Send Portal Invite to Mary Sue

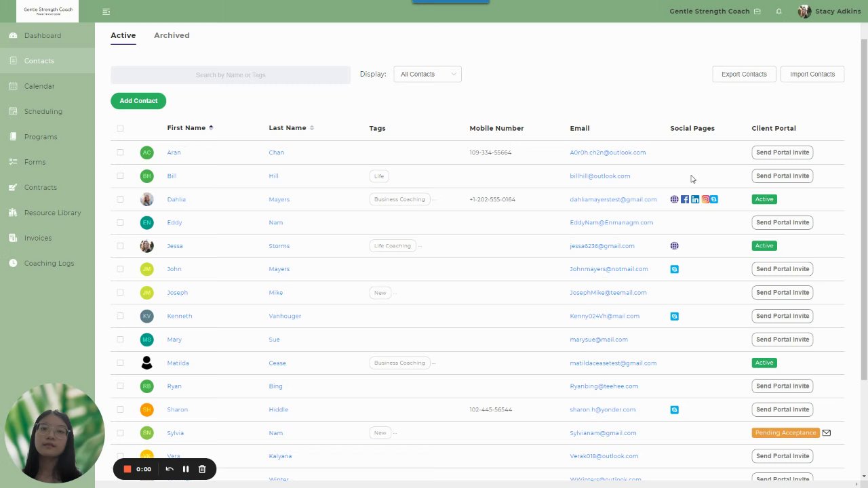click(783, 340)
